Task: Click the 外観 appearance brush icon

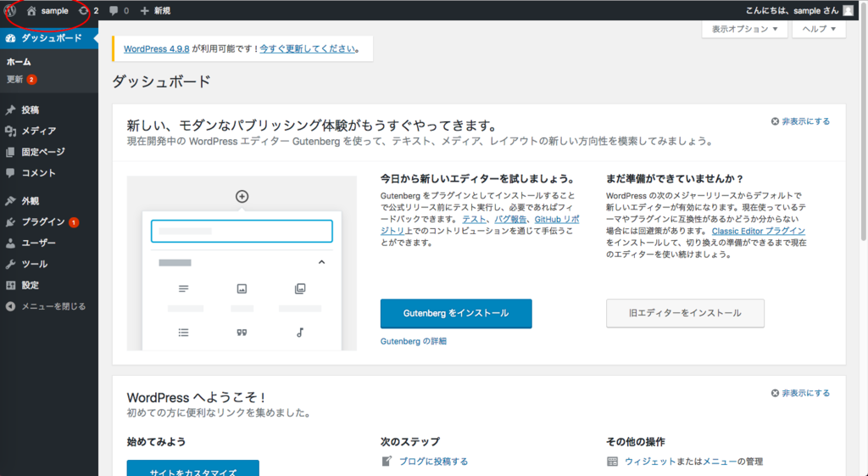Action: coord(10,201)
